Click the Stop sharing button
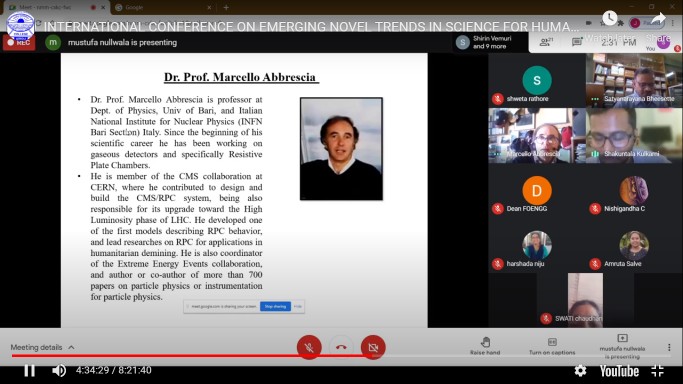Image resolution: width=683 pixels, height=384 pixels. (x=275, y=307)
